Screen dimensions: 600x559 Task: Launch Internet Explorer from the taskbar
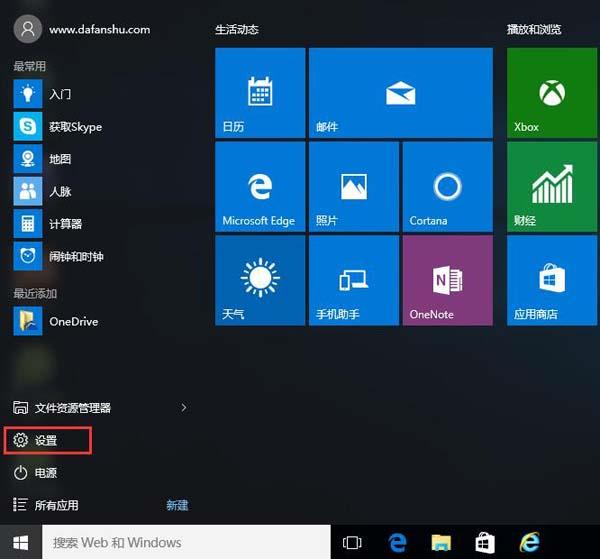[530, 542]
